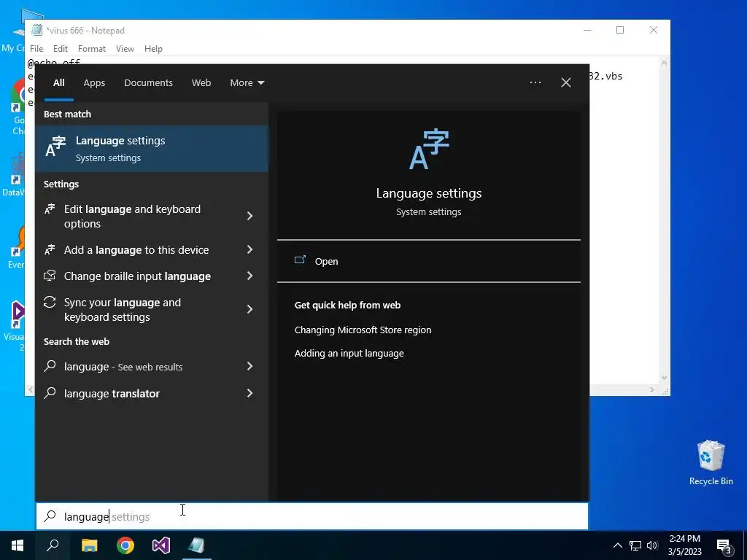
Task: Open 'Adding an input language' help link
Action: (x=349, y=353)
